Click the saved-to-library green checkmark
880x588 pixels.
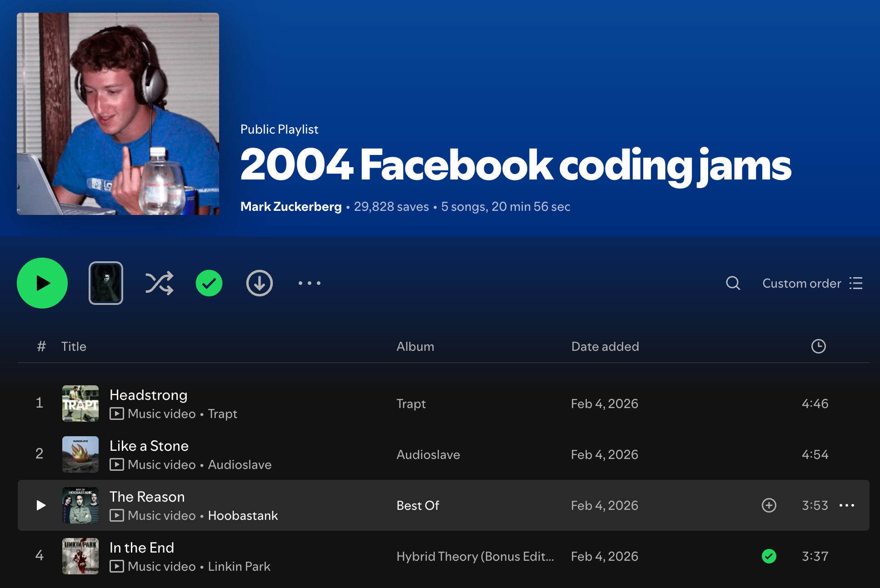[209, 283]
